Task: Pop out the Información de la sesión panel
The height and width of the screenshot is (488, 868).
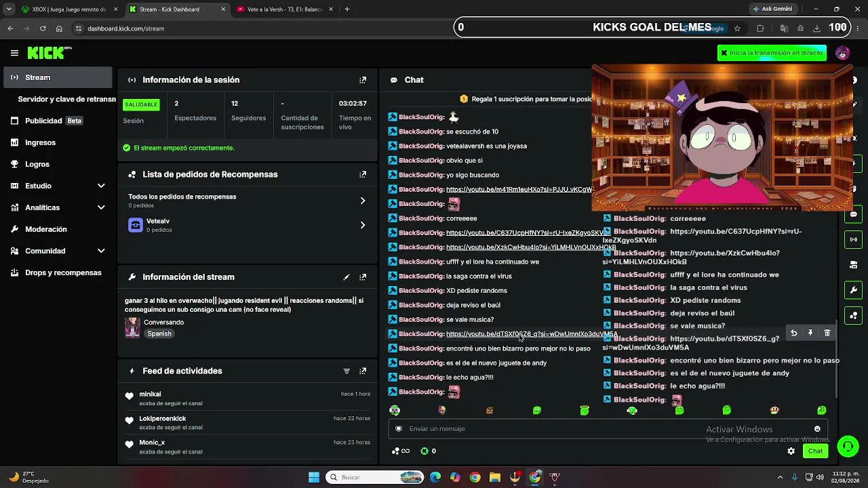Action: 363,80
